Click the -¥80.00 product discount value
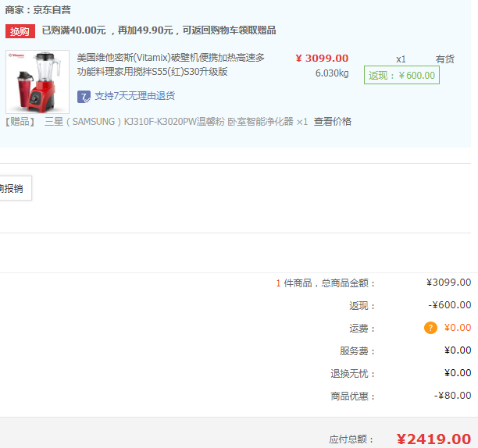This screenshot has width=478, height=448. 452,396
